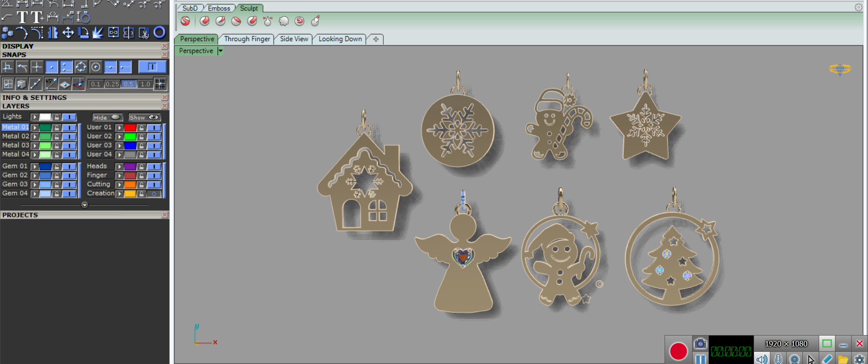The height and width of the screenshot is (364, 868).
Task: Toggle visibility of the Creation layer
Action: coord(154,194)
